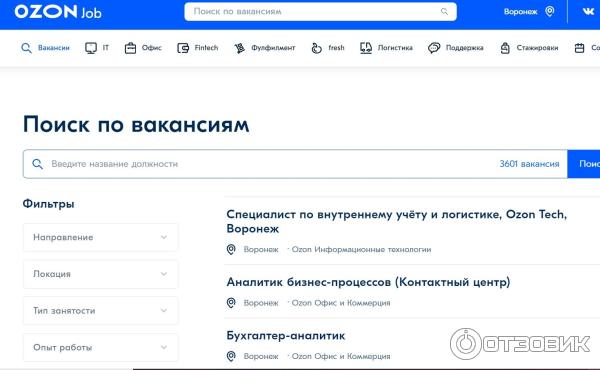Click the Фулфилмент category icon
Screen dimensions: 600x370
tap(240, 48)
